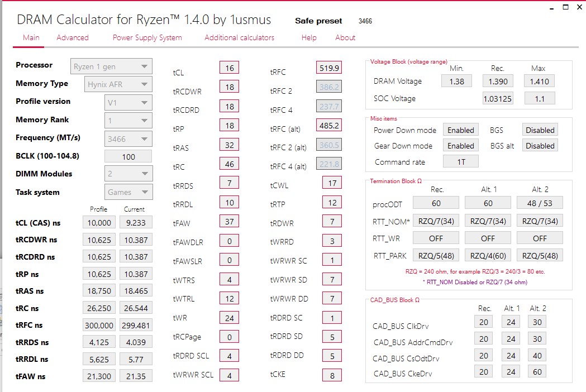Select the Max DRAM Voltage 1.410 field
The image size is (586, 392).
[x=539, y=82]
